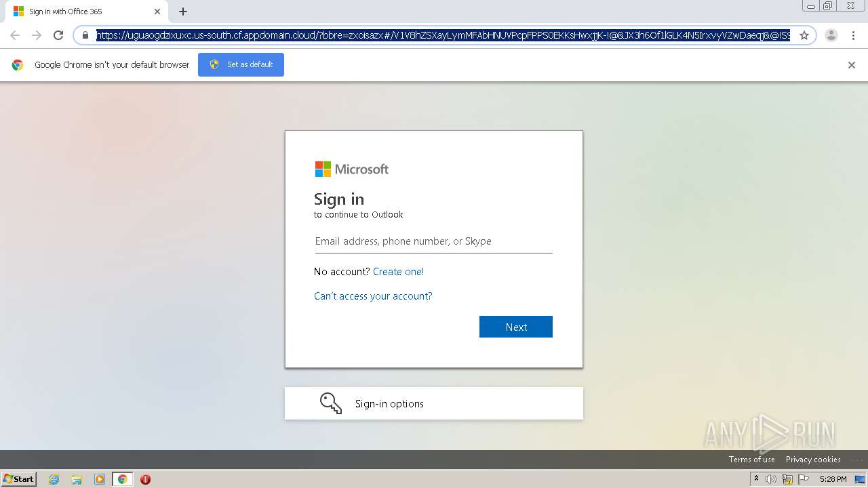Click the Chrome logo in notification bar

point(18,65)
